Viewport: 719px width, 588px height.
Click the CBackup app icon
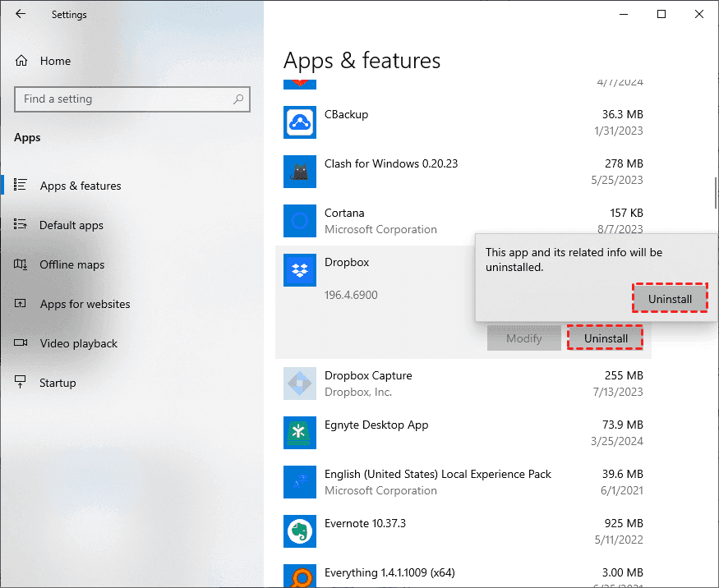pyautogui.click(x=299, y=122)
